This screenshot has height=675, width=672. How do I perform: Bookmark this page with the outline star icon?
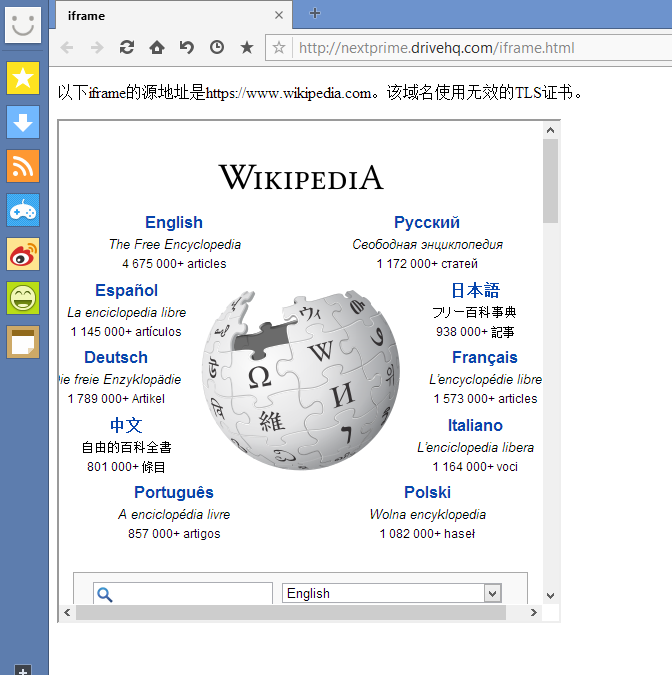(279, 47)
